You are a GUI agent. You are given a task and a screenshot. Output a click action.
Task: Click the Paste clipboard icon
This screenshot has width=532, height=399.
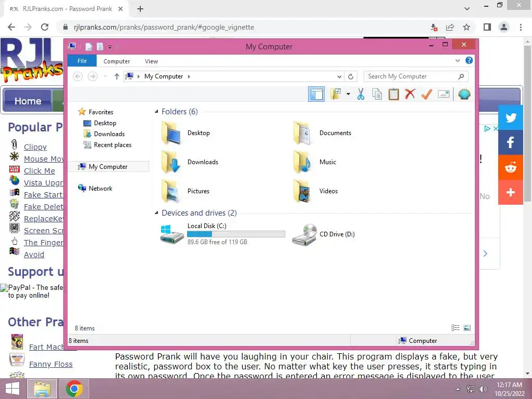[x=394, y=94]
